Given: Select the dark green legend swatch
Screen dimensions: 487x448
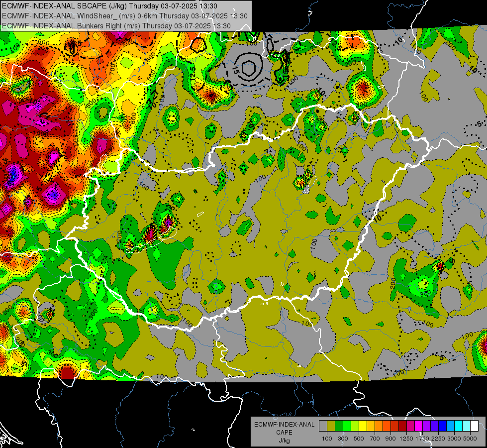Looking at the screenshot, I should [339, 426].
